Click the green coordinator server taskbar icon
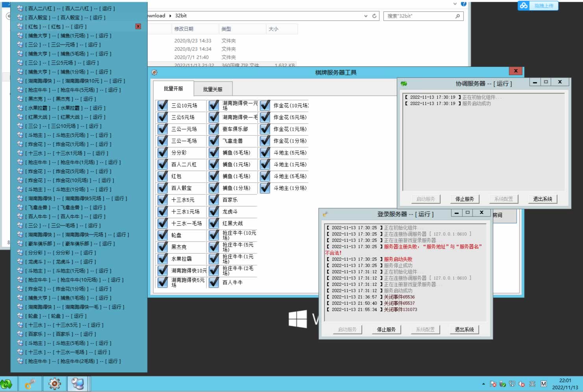 pyautogui.click(x=6, y=383)
